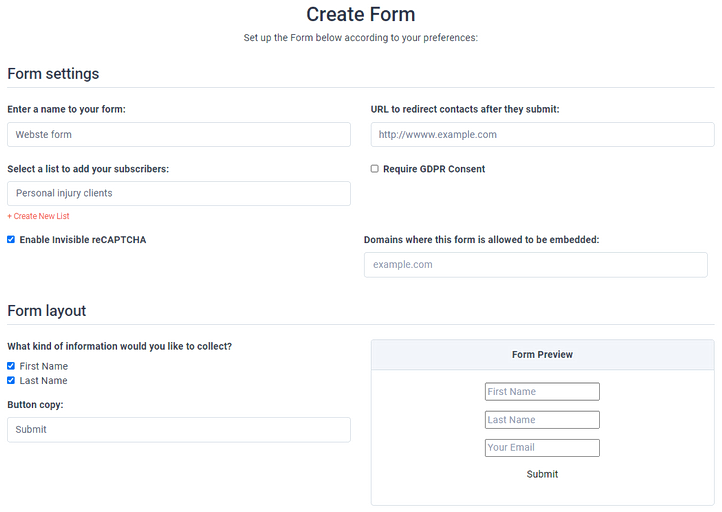This screenshot has height=512, width=722.
Task: Select Your Email field in the preview
Action: point(542,448)
